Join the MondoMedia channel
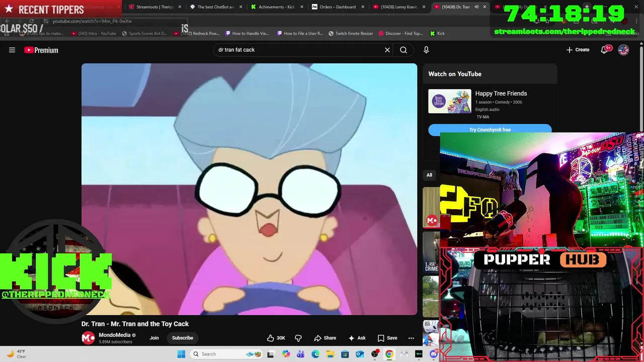This screenshot has height=362, width=644. pyautogui.click(x=154, y=338)
